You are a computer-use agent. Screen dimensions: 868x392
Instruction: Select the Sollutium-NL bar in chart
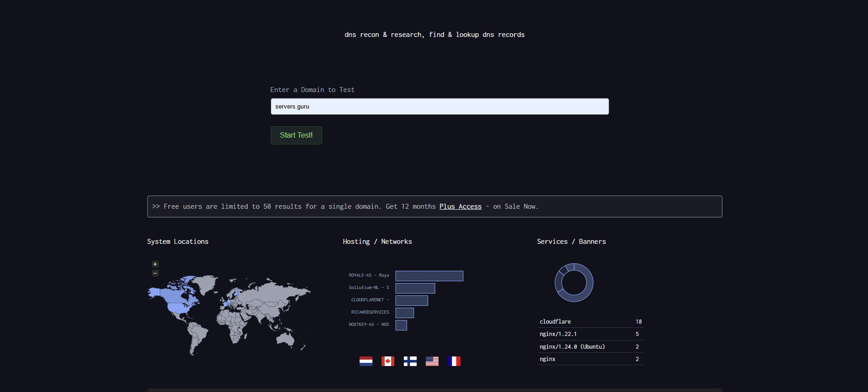415,288
